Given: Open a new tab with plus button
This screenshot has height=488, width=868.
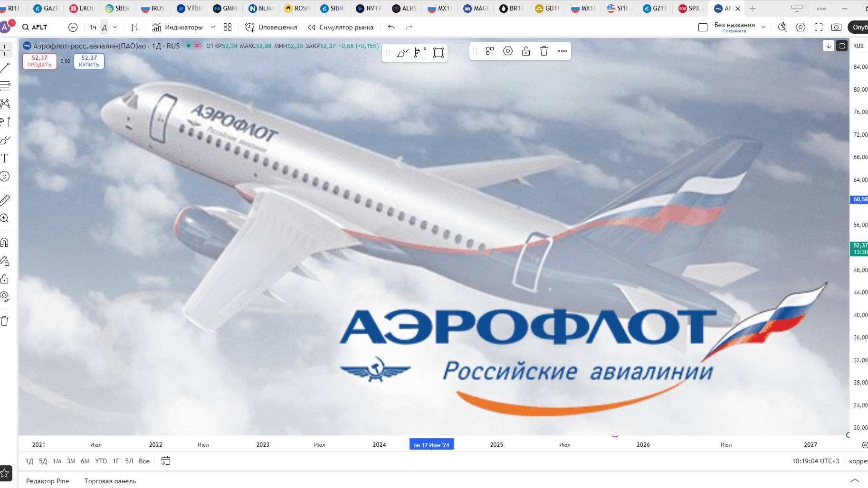Looking at the screenshot, I should tap(753, 8).
